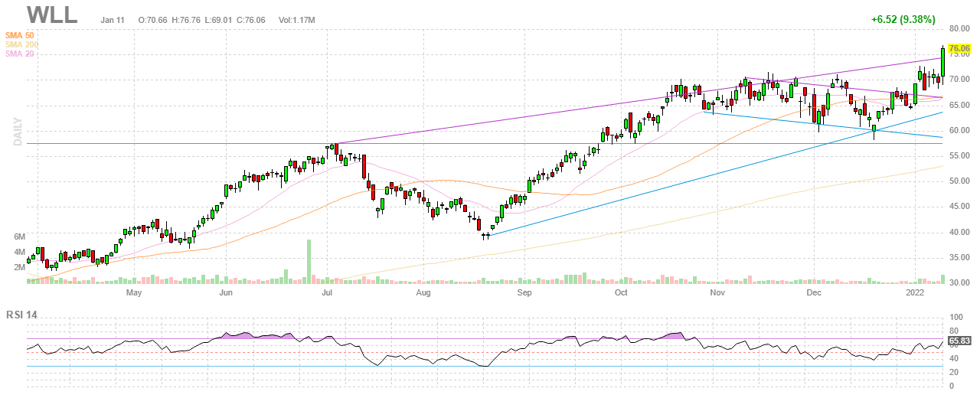Toggle the SMA 50 legend label
The image size is (980, 398).
tap(21, 35)
